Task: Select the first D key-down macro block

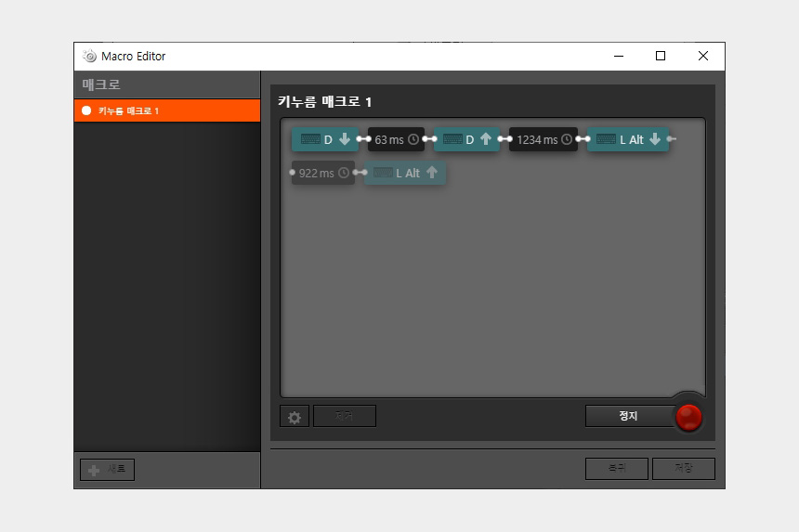Action: [x=324, y=139]
